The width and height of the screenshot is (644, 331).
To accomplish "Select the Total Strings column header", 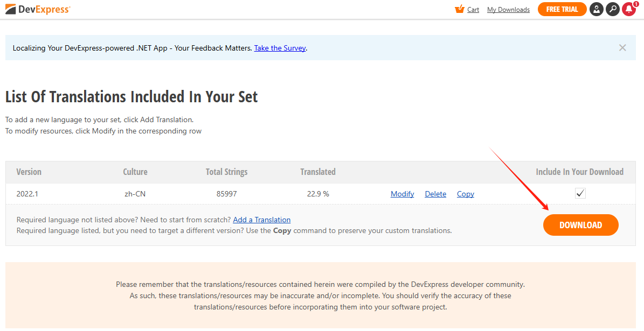I will click(226, 172).
